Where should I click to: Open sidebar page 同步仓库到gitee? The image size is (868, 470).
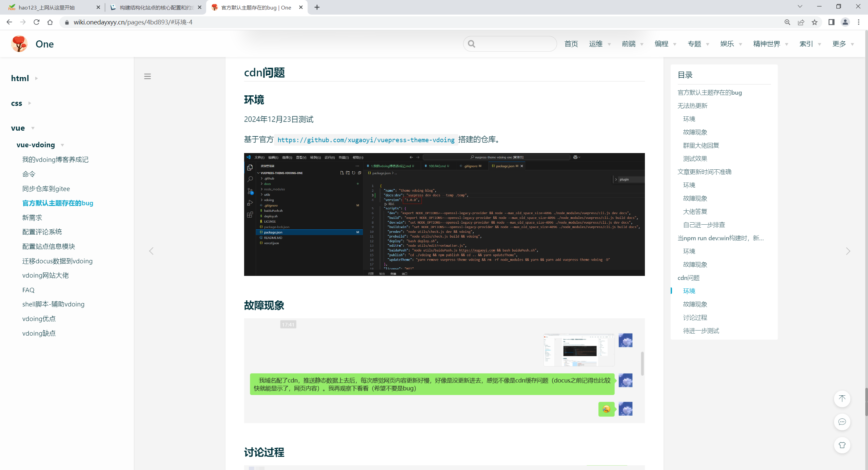pyautogui.click(x=46, y=189)
